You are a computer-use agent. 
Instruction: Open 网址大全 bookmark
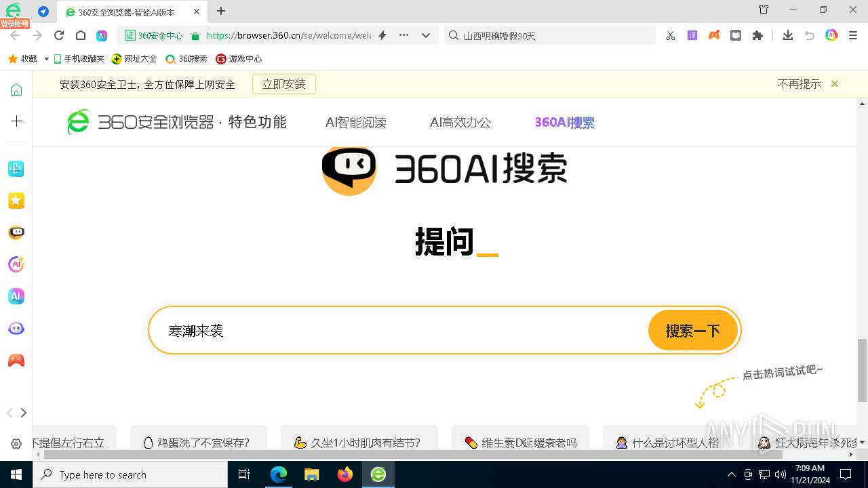(134, 59)
